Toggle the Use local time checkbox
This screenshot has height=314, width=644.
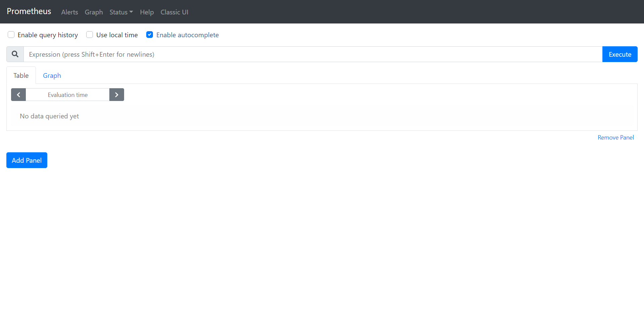pos(90,35)
